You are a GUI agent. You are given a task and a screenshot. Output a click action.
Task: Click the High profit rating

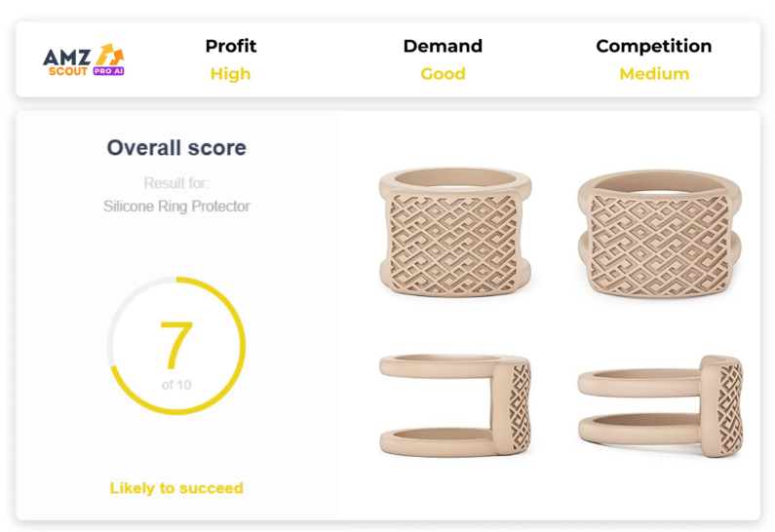pos(230,74)
